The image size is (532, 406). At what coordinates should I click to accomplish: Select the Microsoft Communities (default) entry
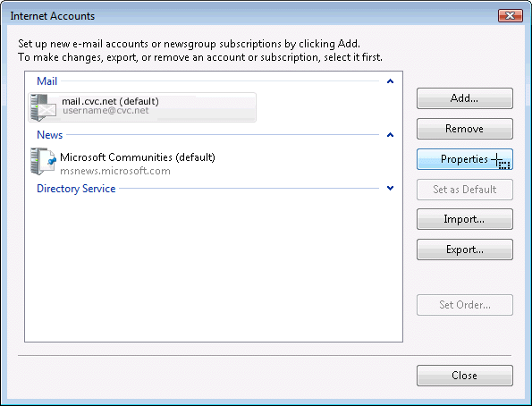pos(138,157)
